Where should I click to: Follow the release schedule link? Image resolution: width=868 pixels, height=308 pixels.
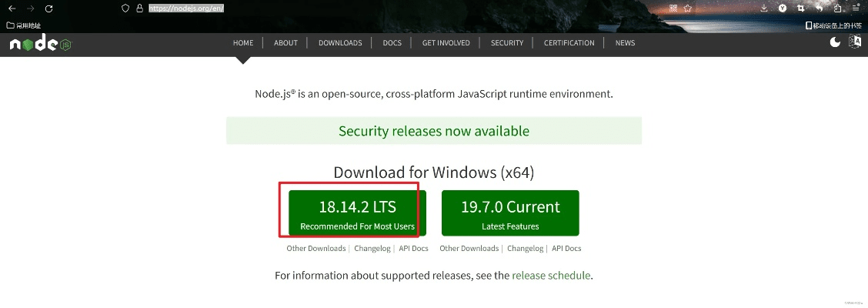tap(551, 276)
